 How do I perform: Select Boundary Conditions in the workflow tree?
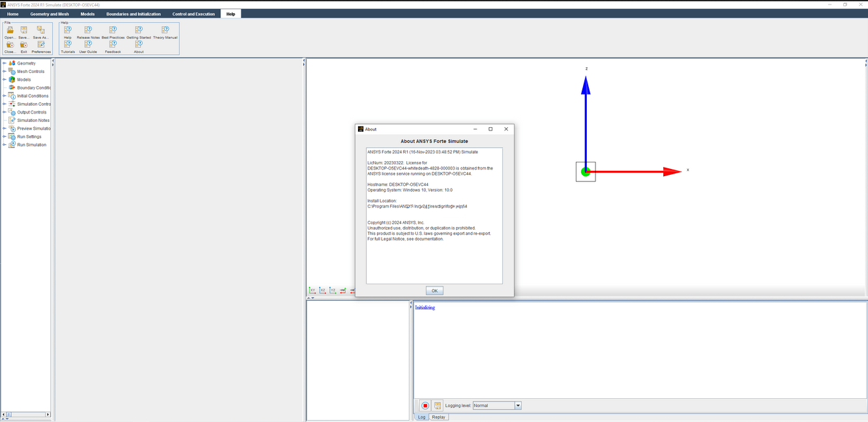34,87
